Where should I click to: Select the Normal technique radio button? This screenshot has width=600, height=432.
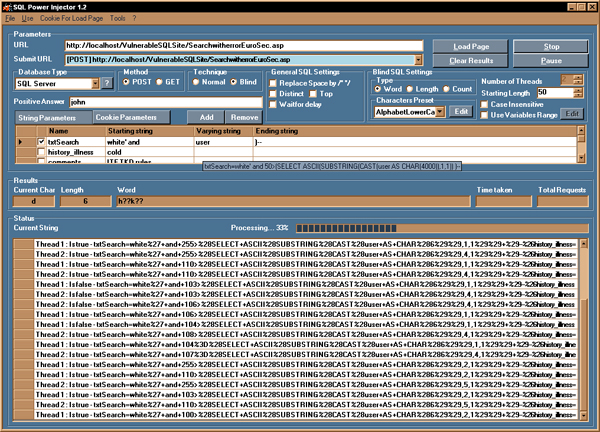196,82
